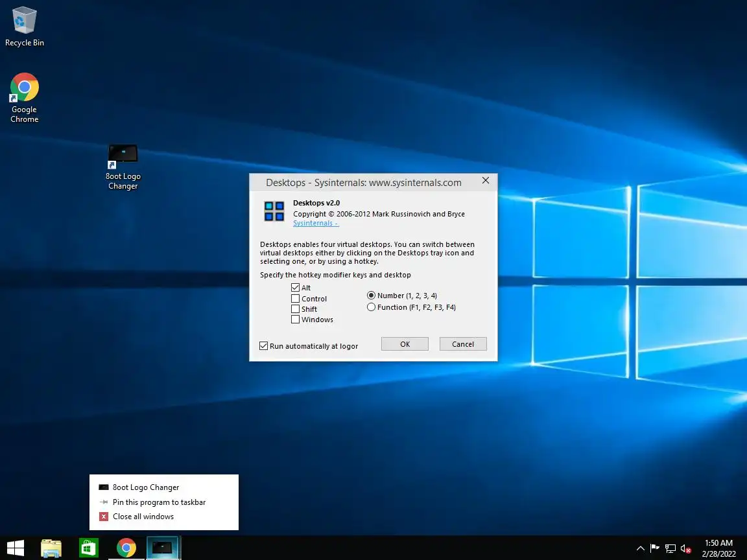Confirm the dialog with OK

point(405,344)
